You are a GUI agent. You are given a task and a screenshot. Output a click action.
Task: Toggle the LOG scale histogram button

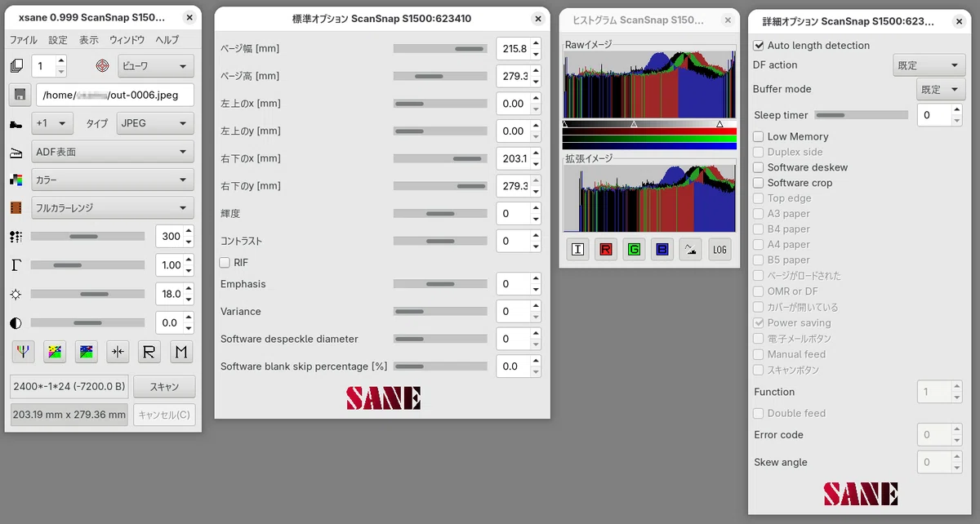pyautogui.click(x=719, y=250)
